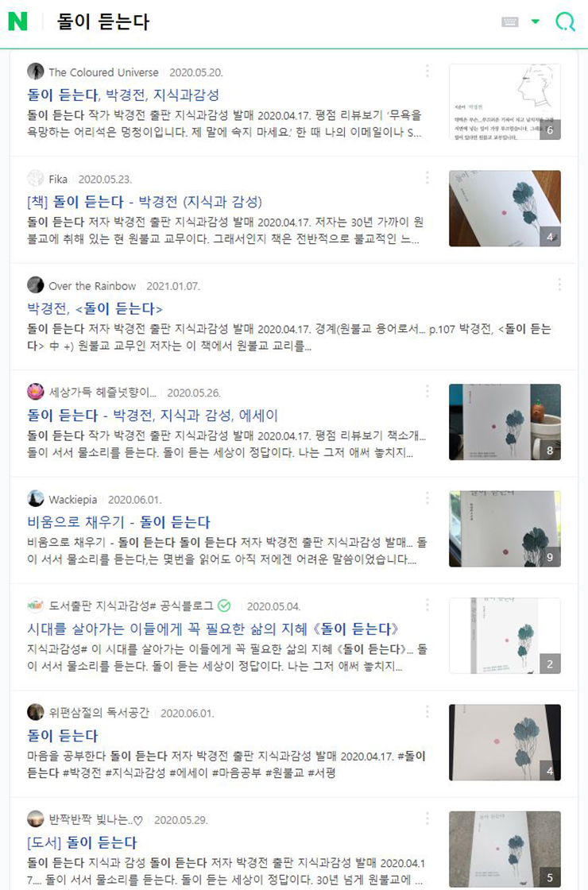Click the Wackiepia profile avatar
This screenshot has width=588, height=890.
pos(35,498)
